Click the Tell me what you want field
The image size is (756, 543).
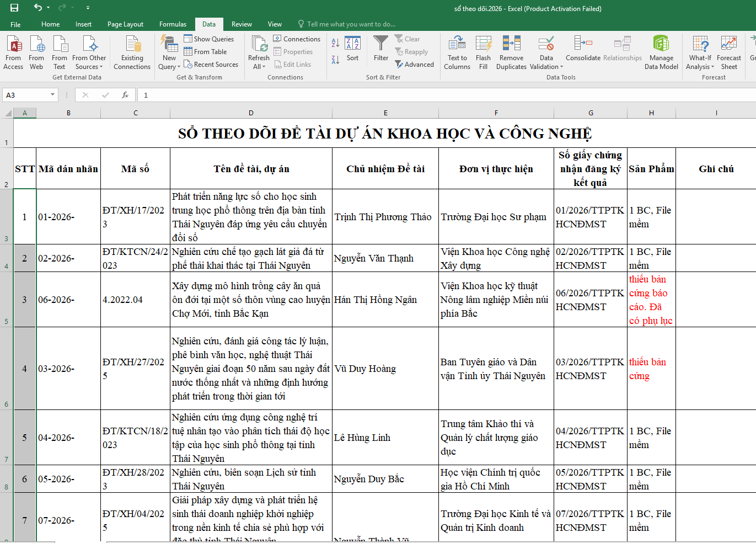pyautogui.click(x=351, y=24)
